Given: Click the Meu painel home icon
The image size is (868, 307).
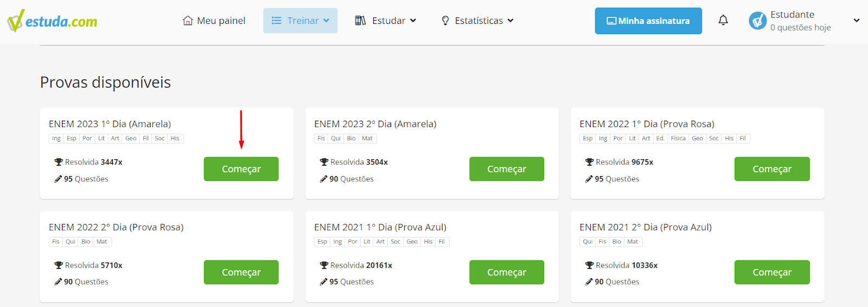Looking at the screenshot, I should (188, 21).
